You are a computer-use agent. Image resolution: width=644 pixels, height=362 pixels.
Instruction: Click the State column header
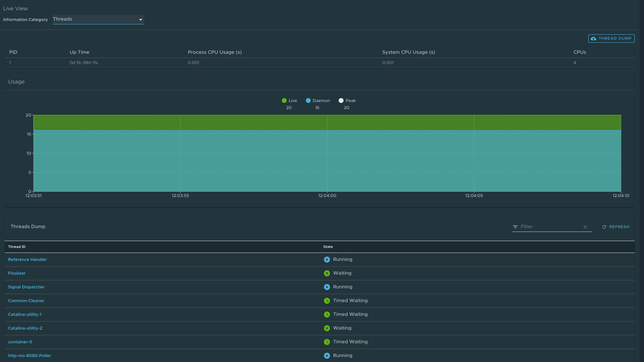[328, 247]
